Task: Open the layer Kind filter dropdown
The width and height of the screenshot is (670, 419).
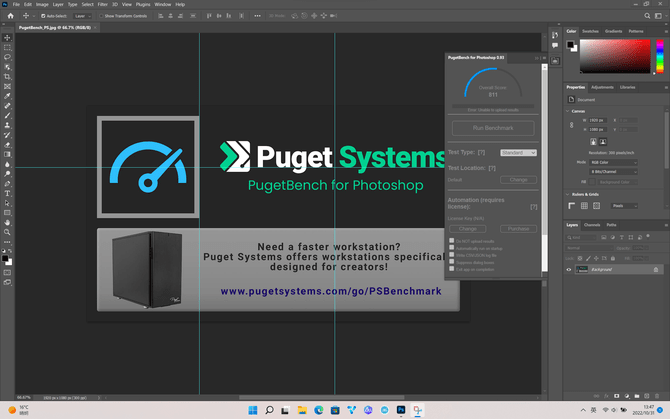Action: (x=581, y=237)
